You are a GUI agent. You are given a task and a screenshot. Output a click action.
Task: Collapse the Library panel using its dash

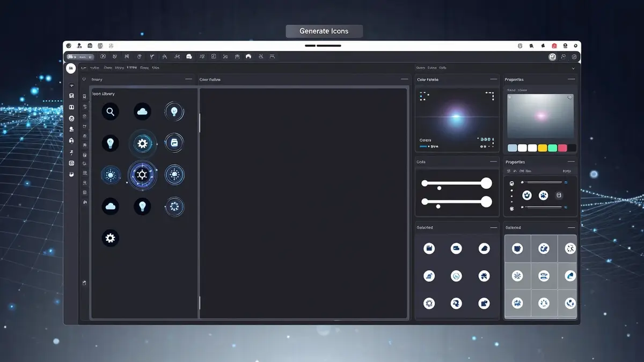point(188,79)
